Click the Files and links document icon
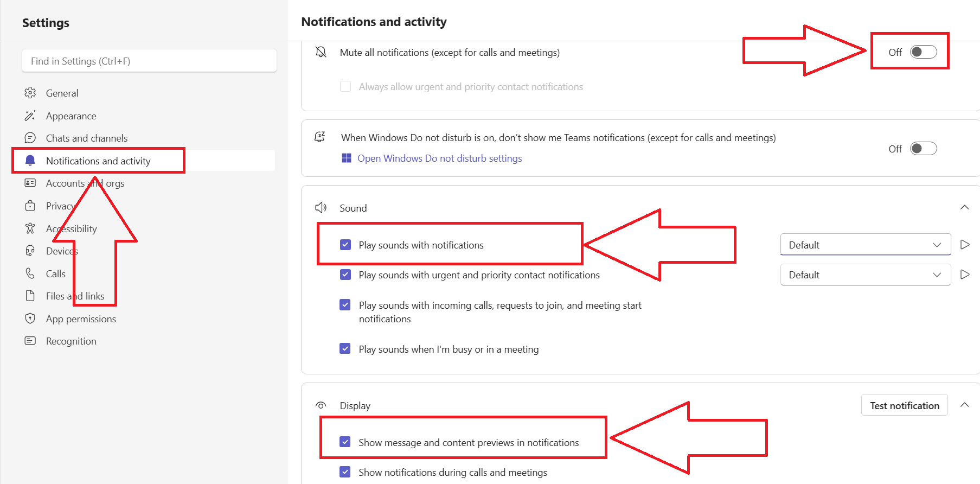The width and height of the screenshot is (980, 484). click(30, 296)
